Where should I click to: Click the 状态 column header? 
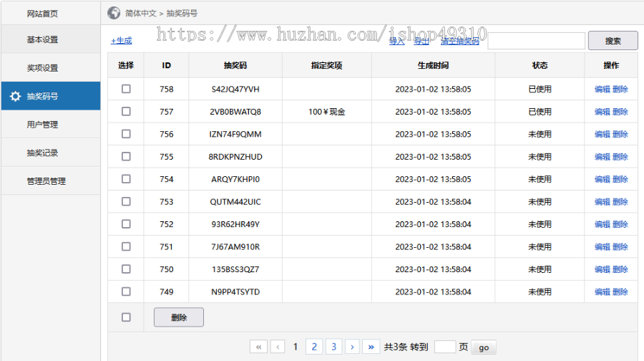click(540, 65)
